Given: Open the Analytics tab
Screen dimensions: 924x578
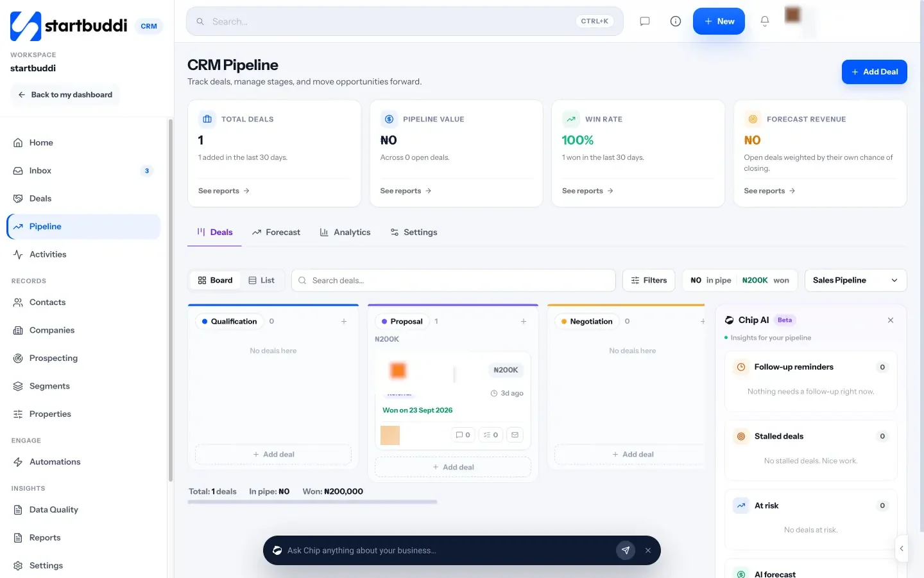Looking at the screenshot, I should click(345, 232).
